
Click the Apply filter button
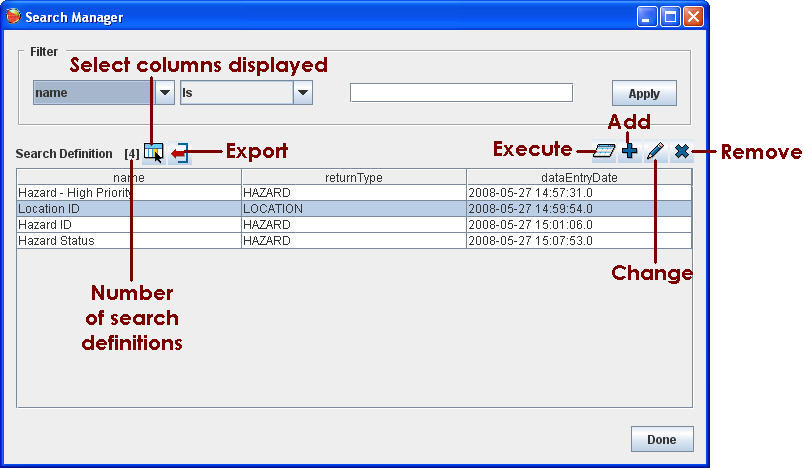[644, 94]
